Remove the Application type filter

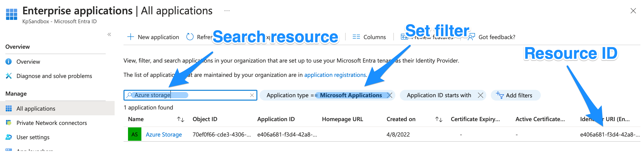[390, 95]
